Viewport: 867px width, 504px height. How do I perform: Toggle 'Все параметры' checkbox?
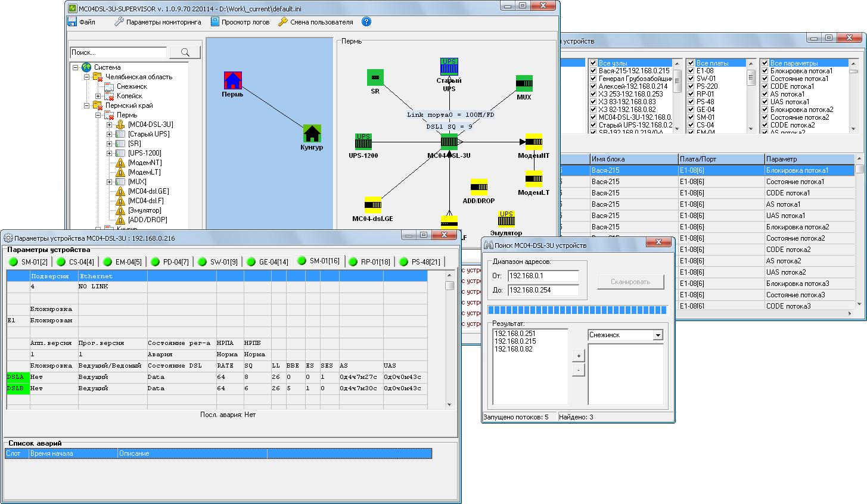click(765, 63)
